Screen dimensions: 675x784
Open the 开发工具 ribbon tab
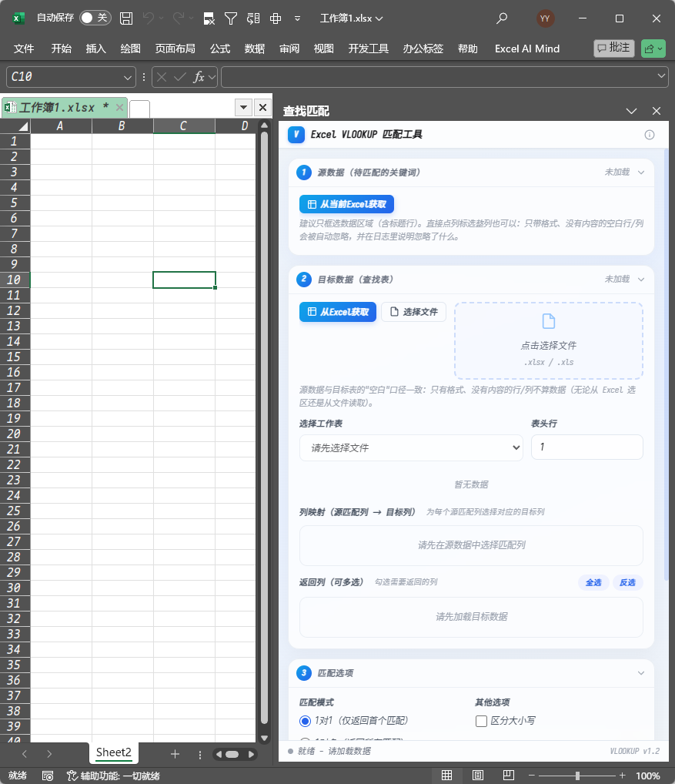point(368,49)
